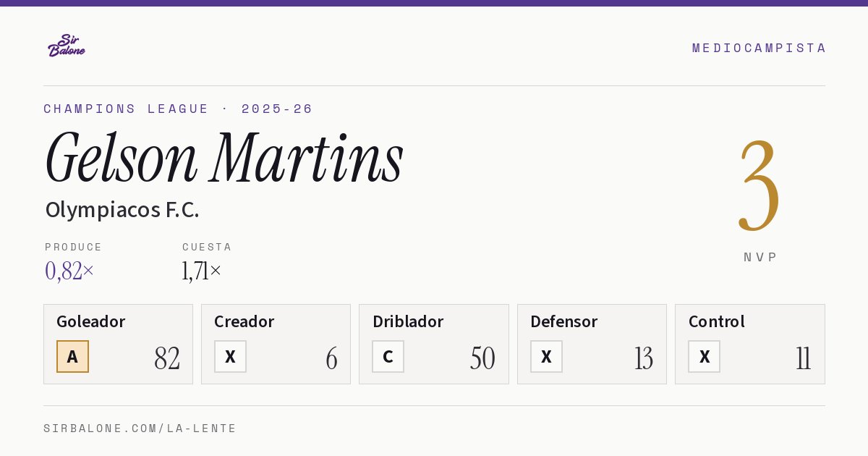Select the Driblador score 50
Screen dimensions: 868x456
pos(482,358)
